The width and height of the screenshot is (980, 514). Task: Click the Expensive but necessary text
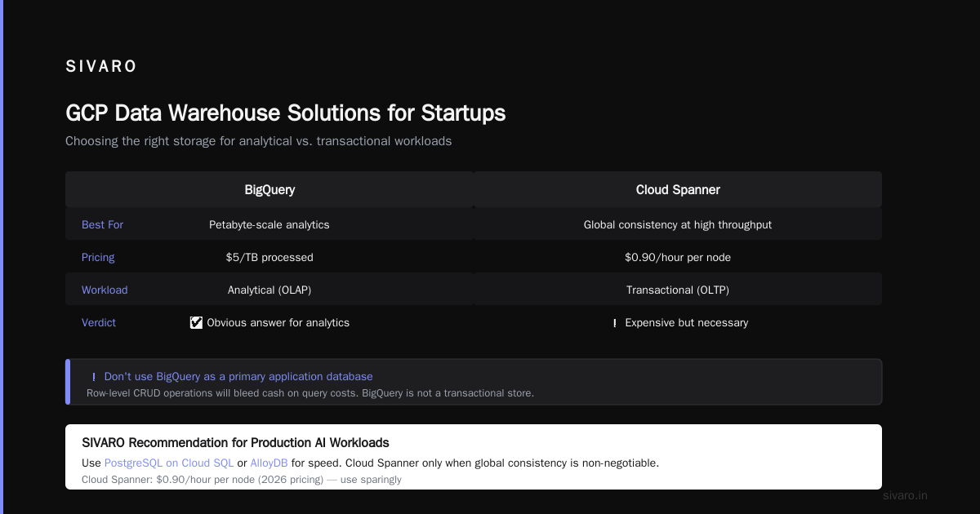point(686,322)
